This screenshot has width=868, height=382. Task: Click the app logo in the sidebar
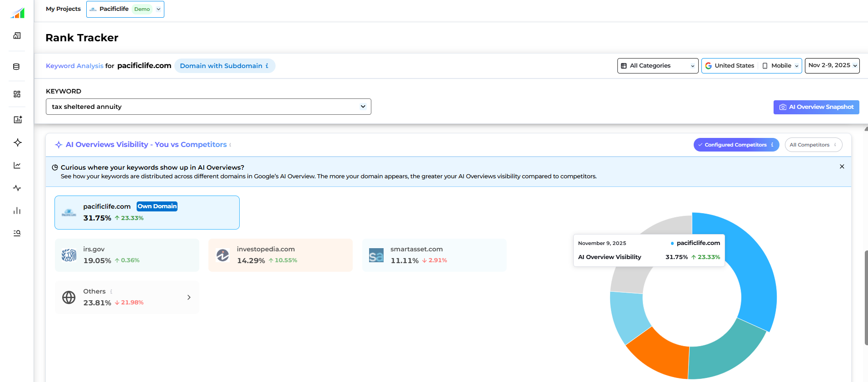[x=17, y=13]
